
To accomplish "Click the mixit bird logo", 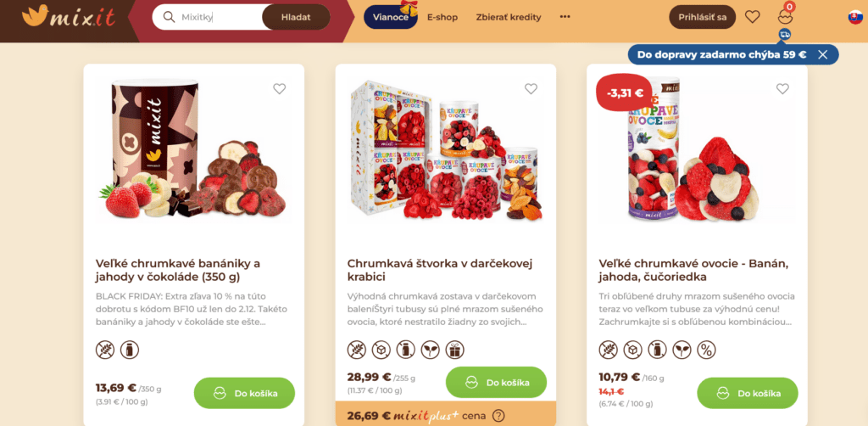I will [69, 17].
